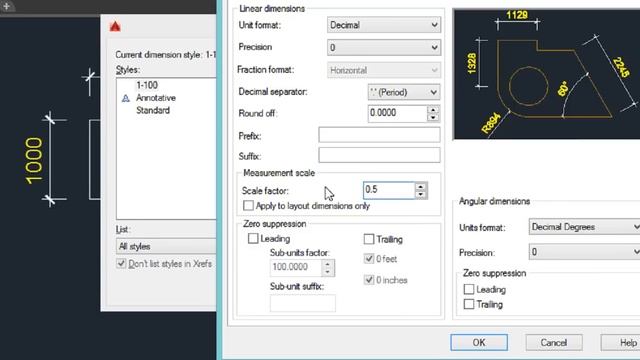Click the Cancel button
This screenshot has width=640, height=360.
pyautogui.click(x=554, y=342)
